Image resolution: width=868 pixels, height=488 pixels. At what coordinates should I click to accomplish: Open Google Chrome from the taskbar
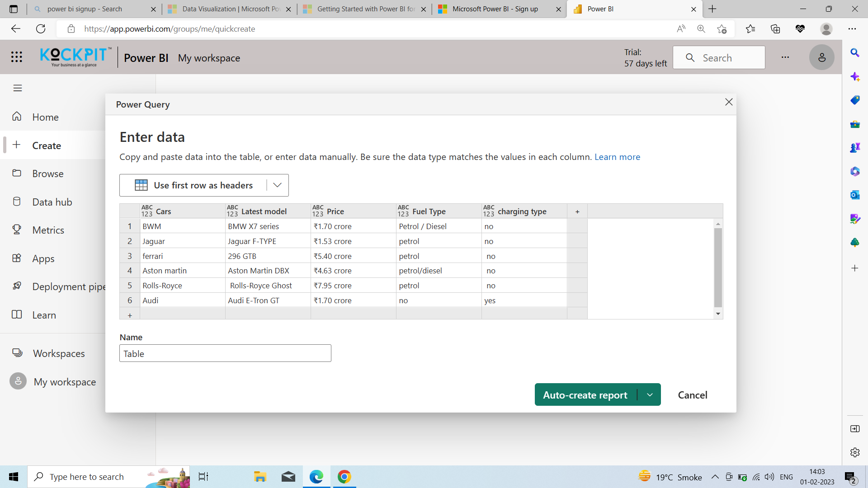[x=344, y=477]
